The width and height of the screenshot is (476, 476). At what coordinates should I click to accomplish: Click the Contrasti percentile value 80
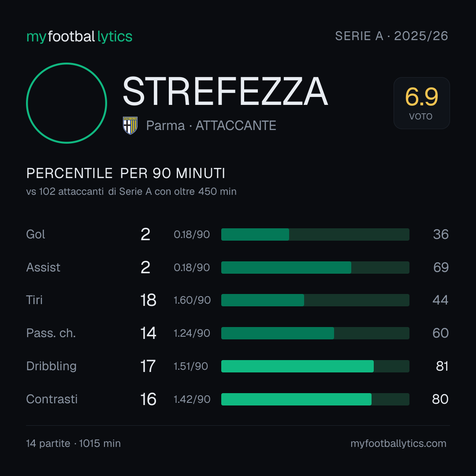point(440,399)
